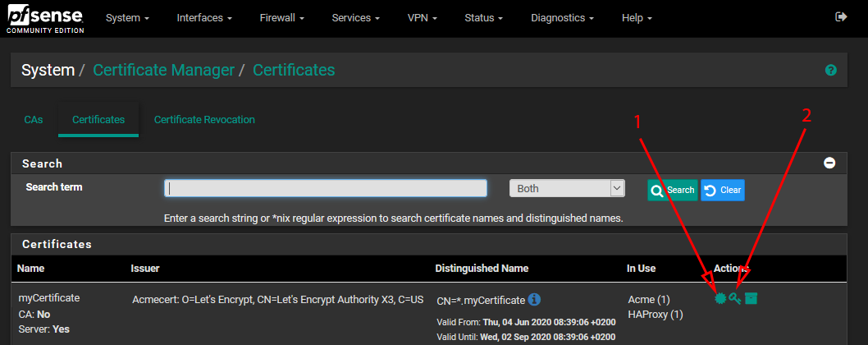
Task: Click the export private key icon
Action: click(x=735, y=298)
